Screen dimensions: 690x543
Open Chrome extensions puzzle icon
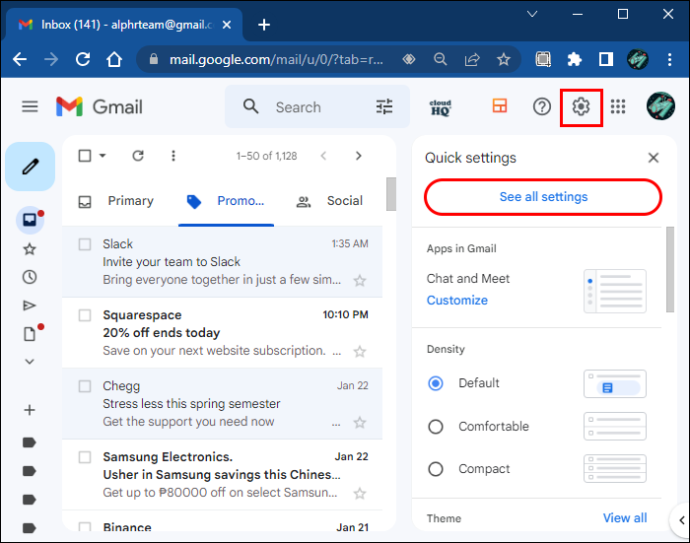(x=574, y=59)
